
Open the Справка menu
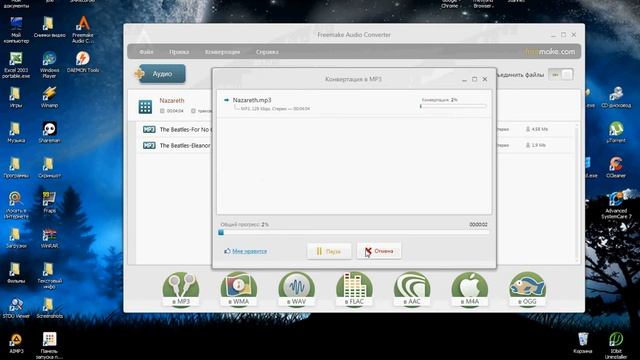tap(267, 52)
